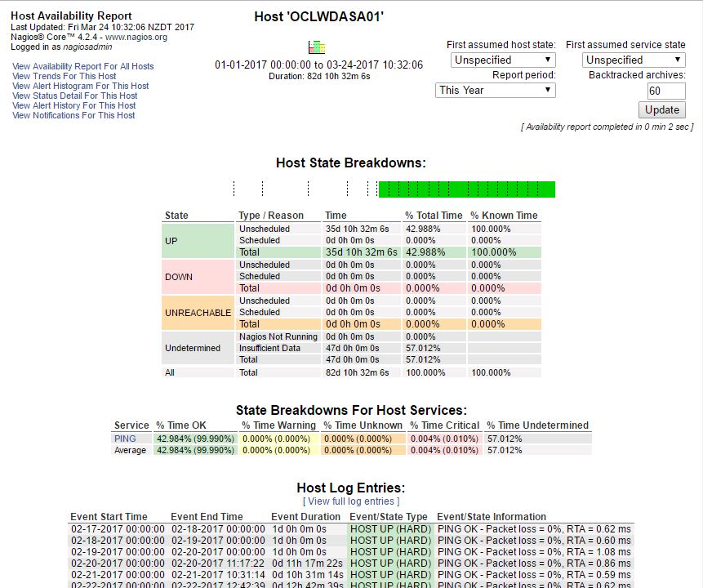Select the orange UNREACHABLE state cell

198,313
